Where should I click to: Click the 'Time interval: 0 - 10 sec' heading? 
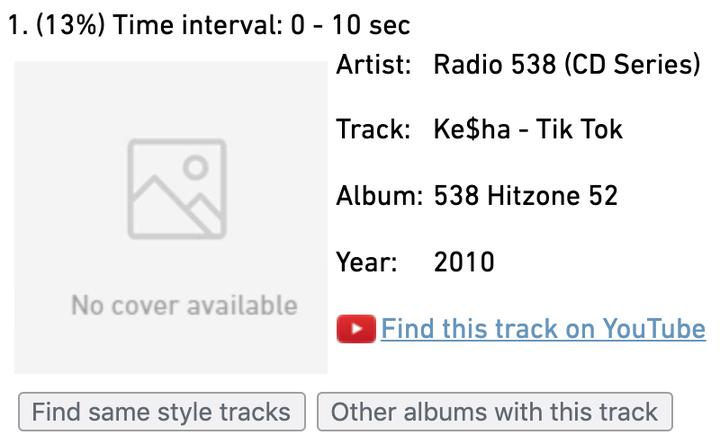point(262,25)
